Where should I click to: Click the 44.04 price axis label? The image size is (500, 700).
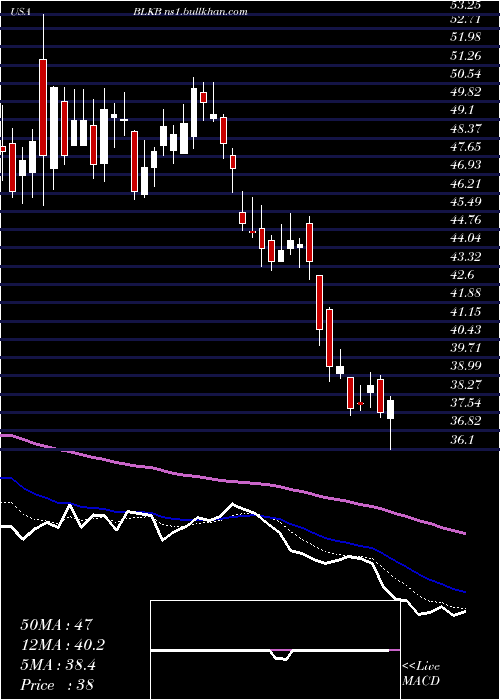point(465,238)
